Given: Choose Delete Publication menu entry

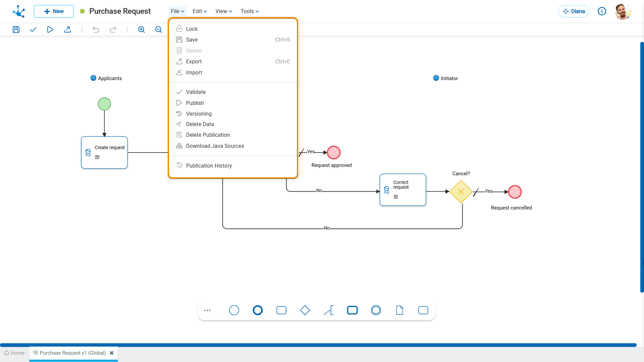Looking at the screenshot, I should 233,135.
